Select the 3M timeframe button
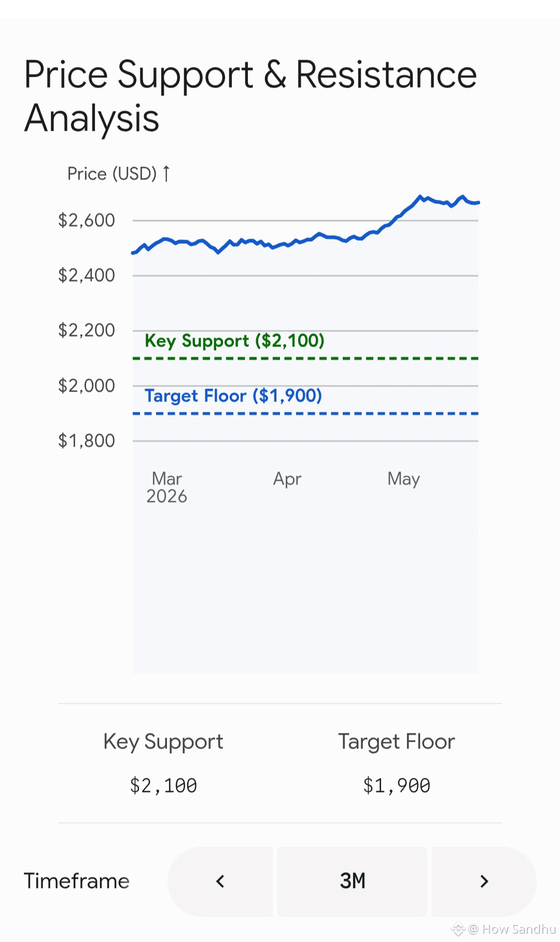The image size is (560, 942). click(352, 881)
